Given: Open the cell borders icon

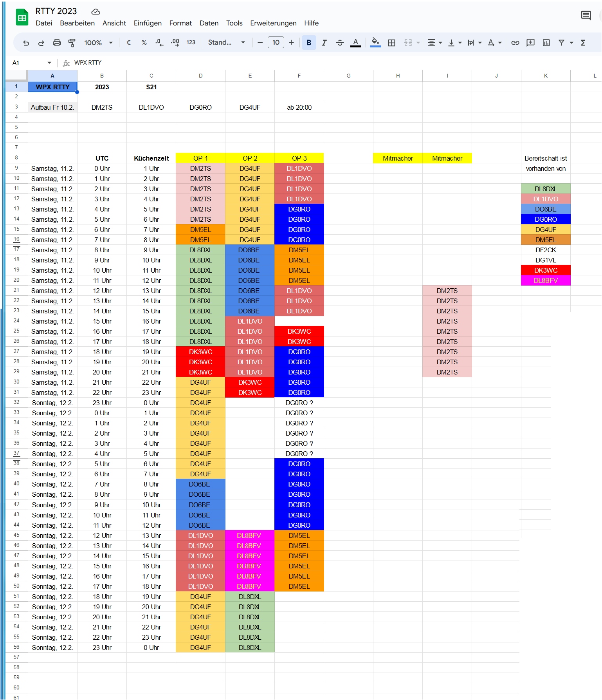Looking at the screenshot, I should pyautogui.click(x=391, y=43).
